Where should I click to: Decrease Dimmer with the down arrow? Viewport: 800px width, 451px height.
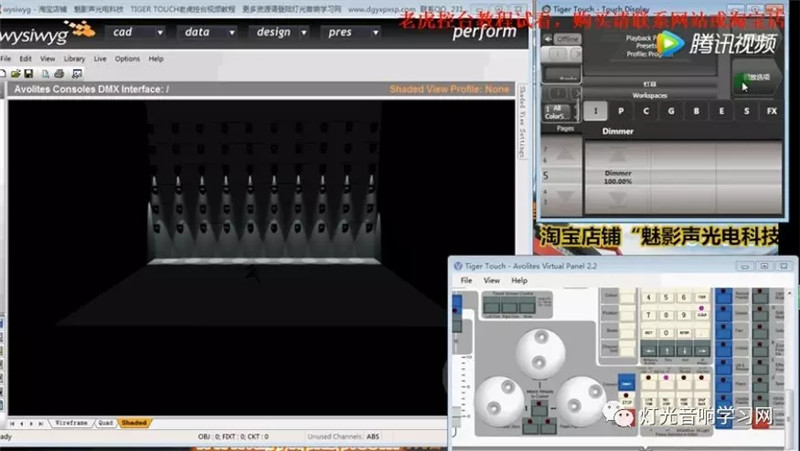(617, 199)
